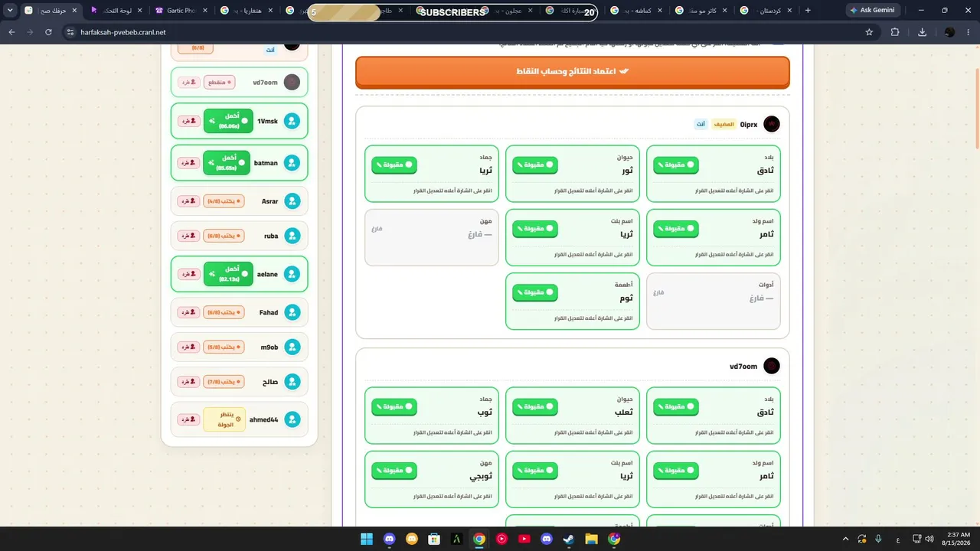The width and height of the screenshot is (980, 551).
Task: Kick player batman with the طرد button
Action: tap(188, 163)
